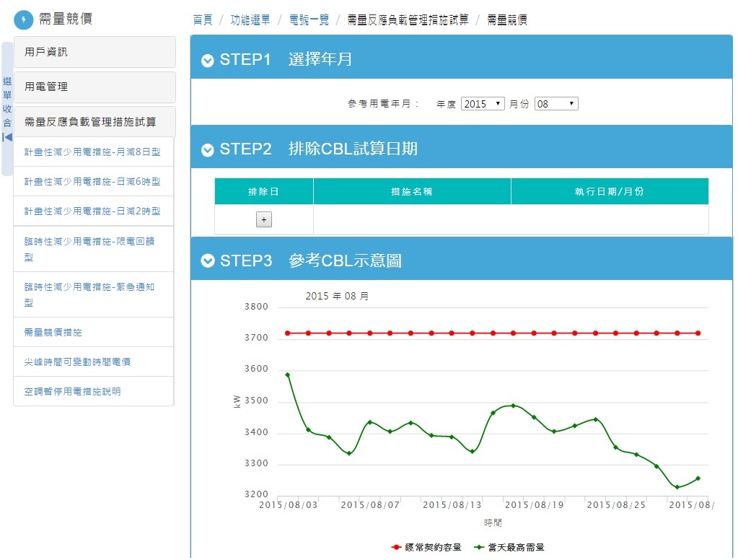738x560 pixels.
Task: Collapse the 需量反應負載管理措施試算 sidebar section
Action: coord(95,122)
